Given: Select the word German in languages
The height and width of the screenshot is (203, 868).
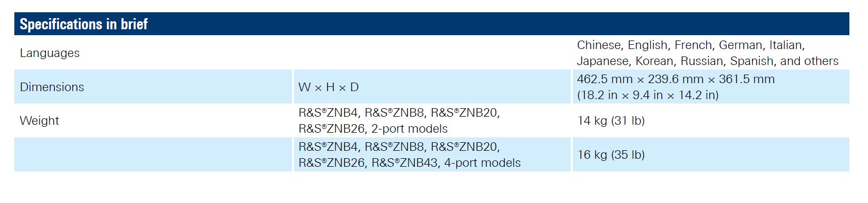Looking at the screenshot, I should pos(740,45).
